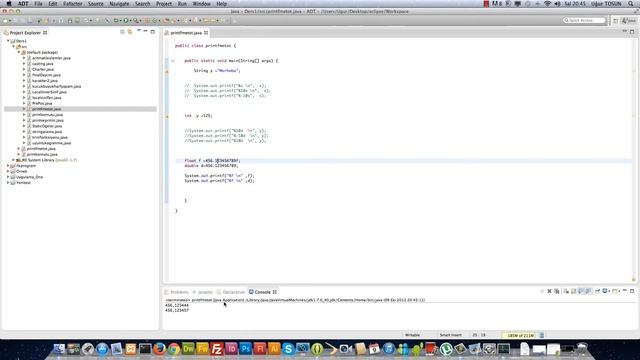The height and width of the screenshot is (360, 640).
Task: Click the Pin Console icon
Action: pyautogui.click(x=598, y=291)
